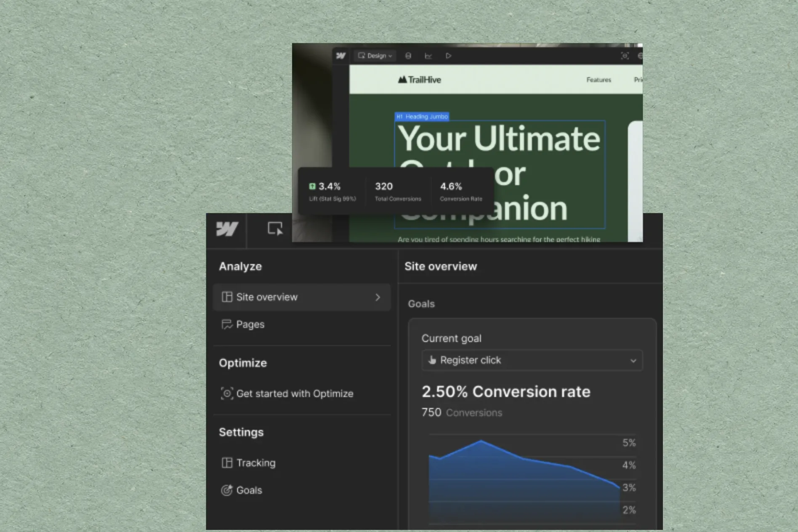Open the Register click goal dropdown
The image size is (798, 532).
[x=532, y=360]
